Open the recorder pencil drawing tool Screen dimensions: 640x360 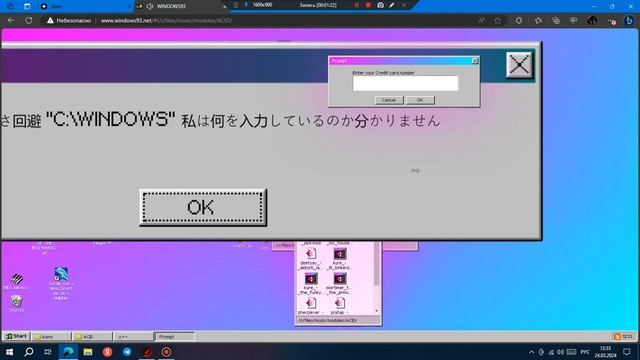click(x=392, y=5)
